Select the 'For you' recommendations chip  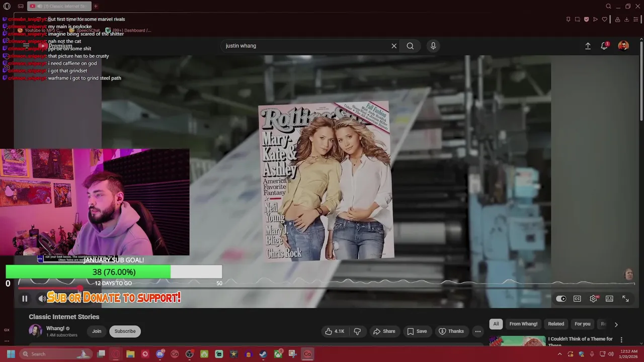(583, 324)
